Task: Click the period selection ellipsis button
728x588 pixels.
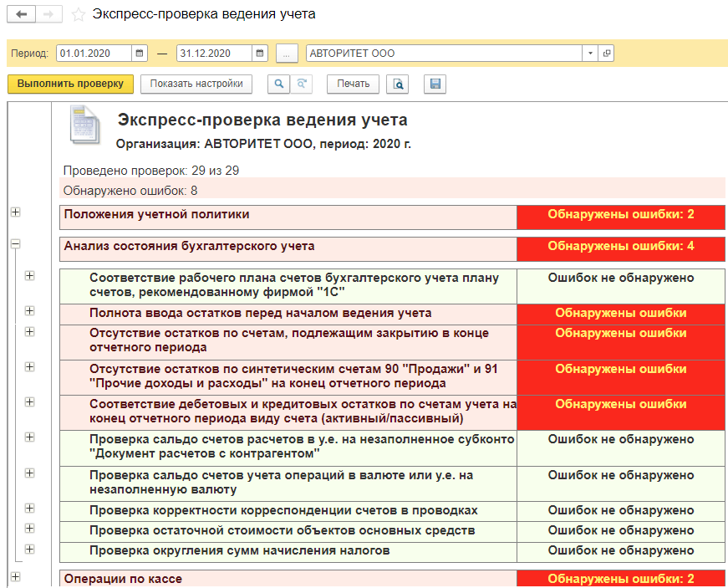Action: click(x=286, y=54)
